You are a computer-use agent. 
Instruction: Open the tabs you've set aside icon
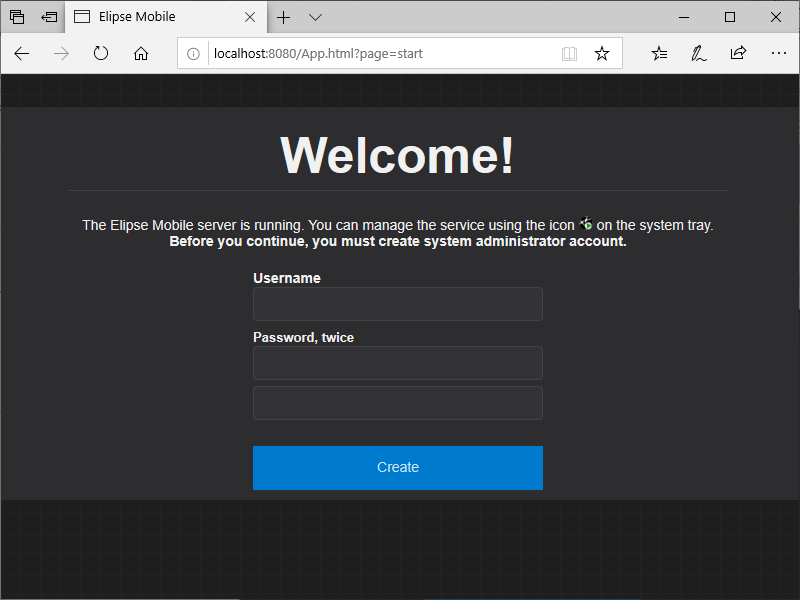[x=17, y=17]
